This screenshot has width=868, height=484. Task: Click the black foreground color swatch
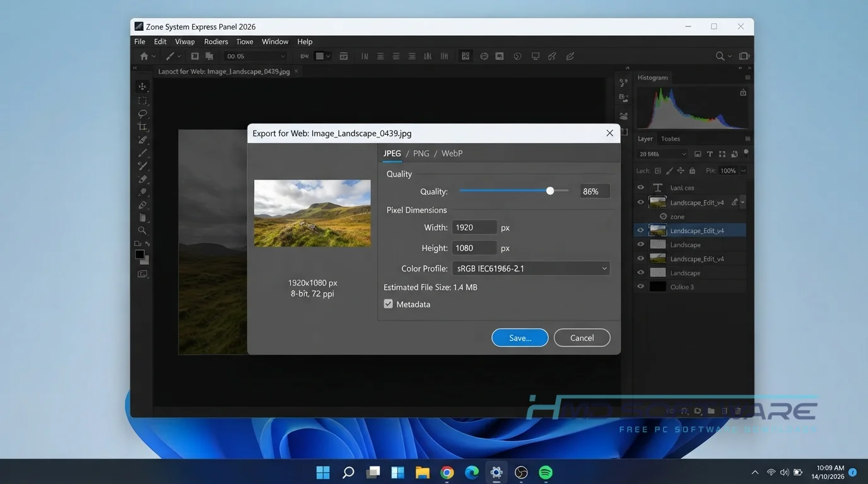[139, 255]
